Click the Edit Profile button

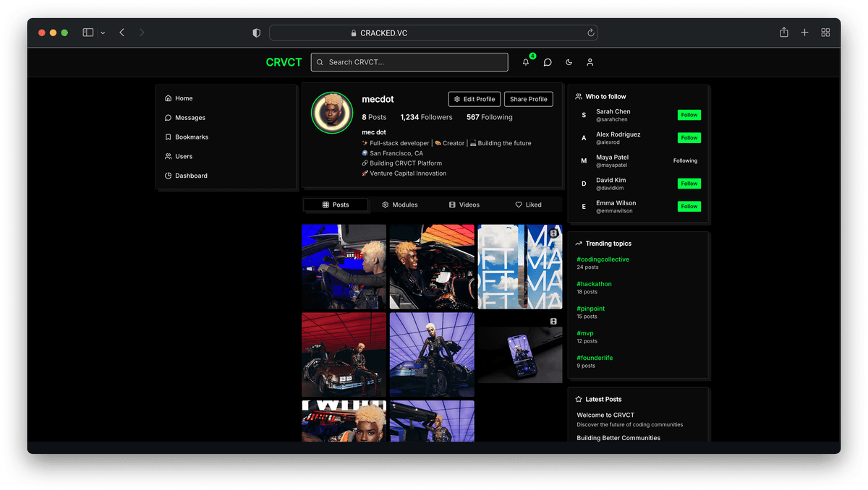click(x=474, y=99)
